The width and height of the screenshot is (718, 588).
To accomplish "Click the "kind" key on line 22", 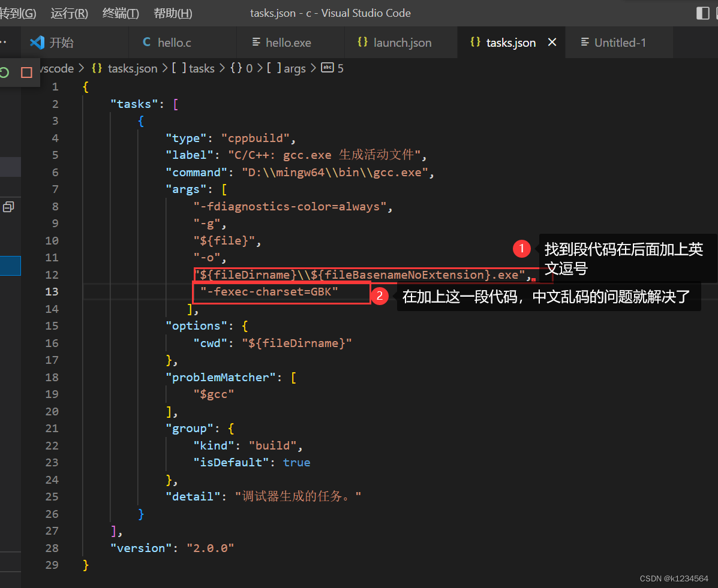I will point(214,446).
